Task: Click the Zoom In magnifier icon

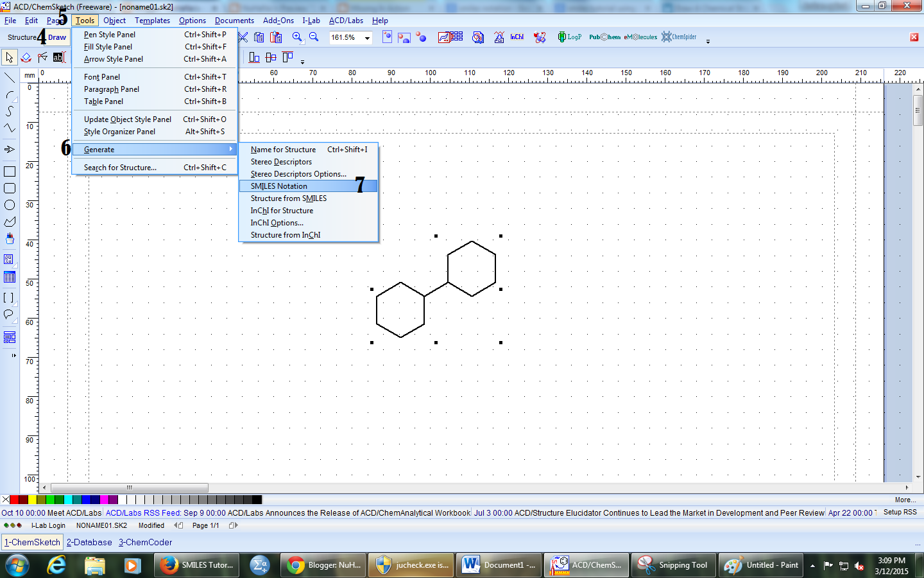Action: 296,37
